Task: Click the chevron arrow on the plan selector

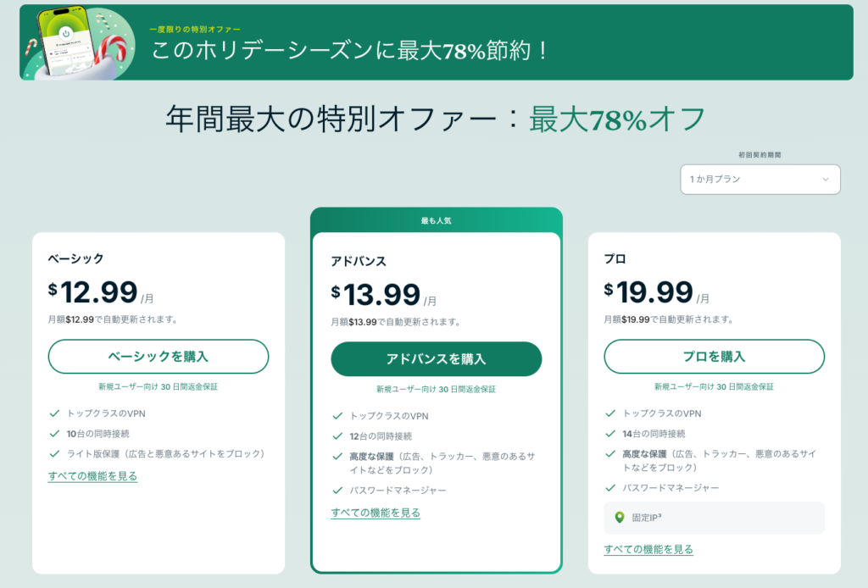Action: [x=826, y=179]
